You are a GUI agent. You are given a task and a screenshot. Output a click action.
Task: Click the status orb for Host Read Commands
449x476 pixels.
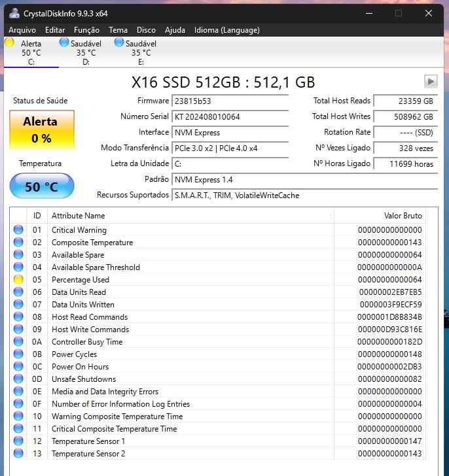18,316
